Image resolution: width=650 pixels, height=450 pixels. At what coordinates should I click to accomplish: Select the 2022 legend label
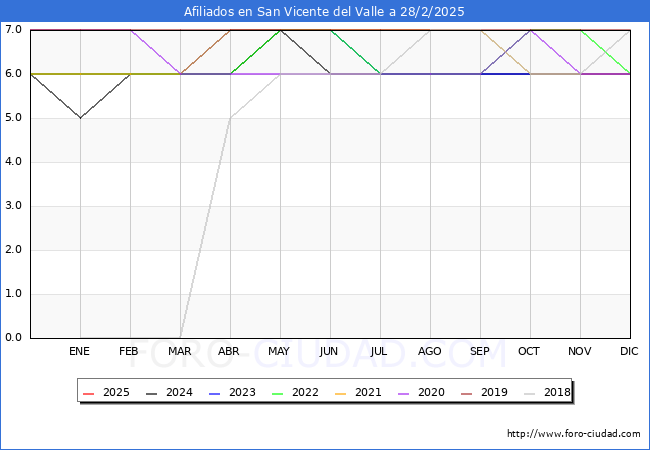[x=305, y=392]
